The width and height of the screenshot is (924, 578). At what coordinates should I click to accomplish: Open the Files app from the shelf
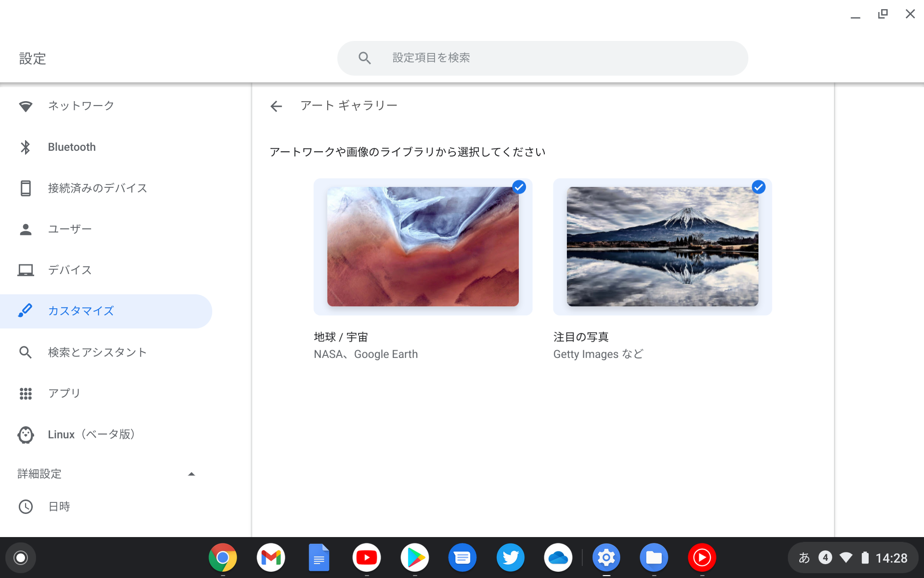tap(654, 557)
